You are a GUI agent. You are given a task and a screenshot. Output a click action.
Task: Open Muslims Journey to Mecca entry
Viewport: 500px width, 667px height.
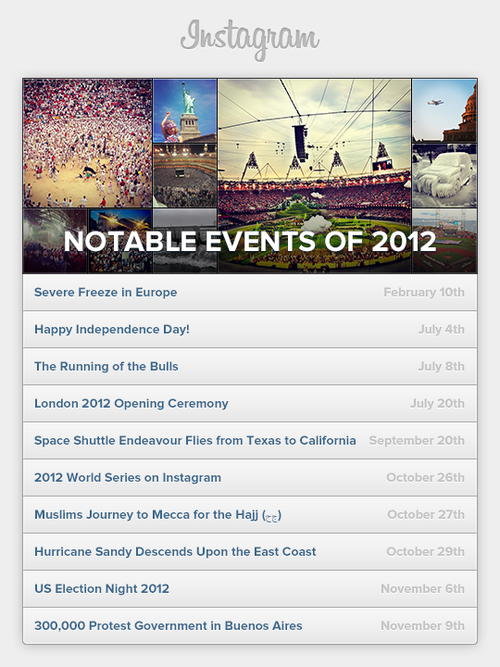(x=158, y=515)
